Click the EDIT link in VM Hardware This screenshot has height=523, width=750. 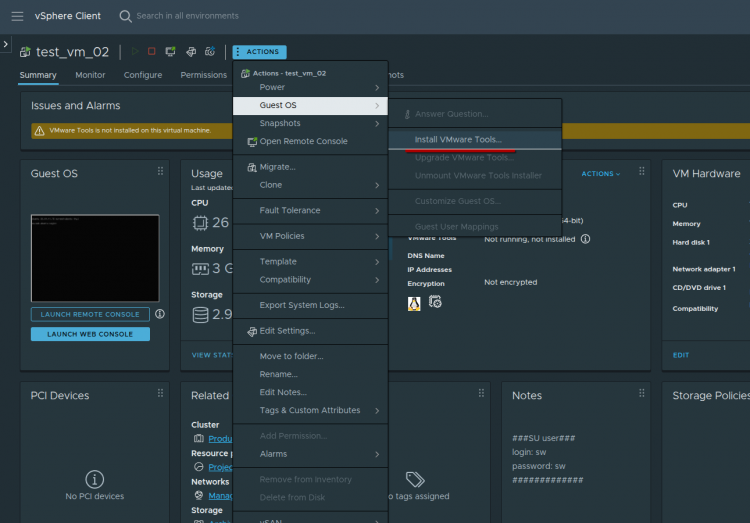point(681,355)
